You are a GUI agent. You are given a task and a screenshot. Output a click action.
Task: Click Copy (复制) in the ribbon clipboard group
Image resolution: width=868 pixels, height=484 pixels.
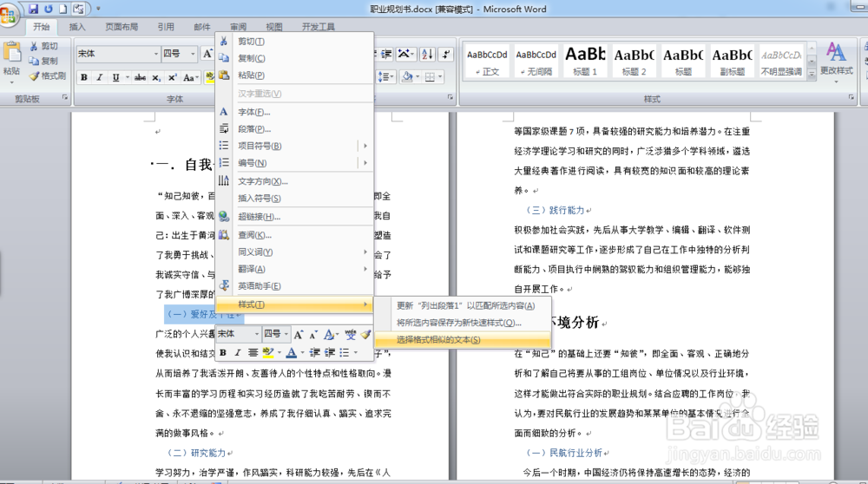coord(43,61)
